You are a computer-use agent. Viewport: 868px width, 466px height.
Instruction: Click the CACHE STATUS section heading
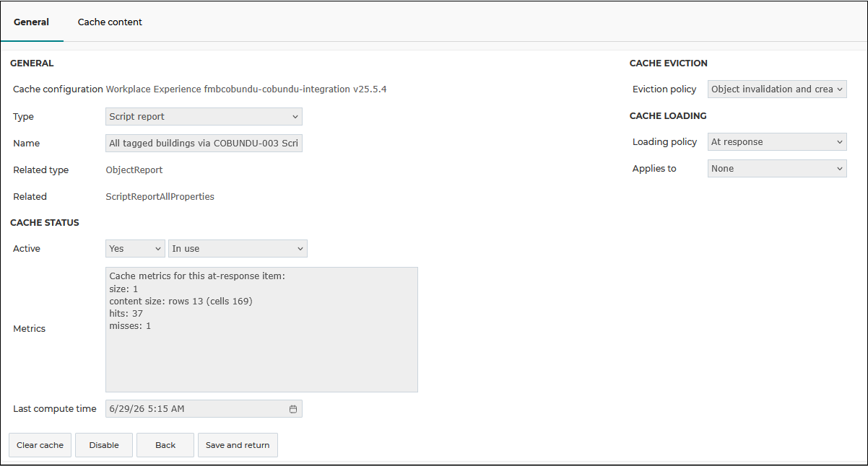click(45, 222)
